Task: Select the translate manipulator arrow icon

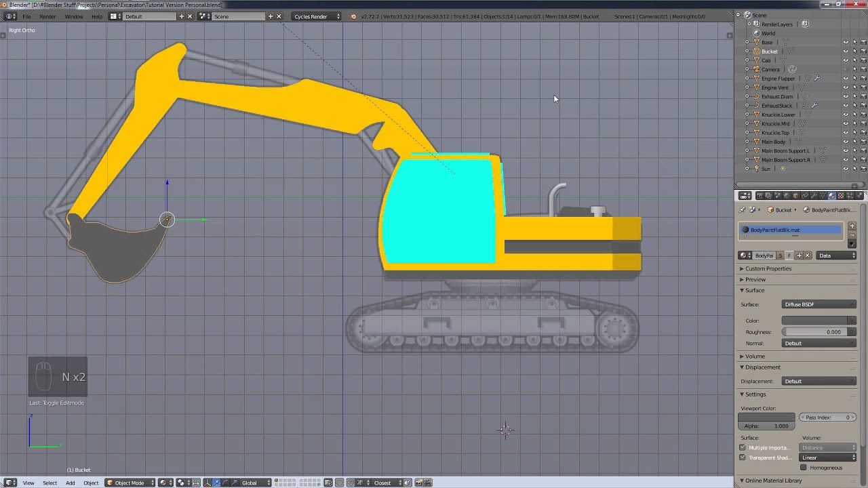Action: click(x=216, y=483)
